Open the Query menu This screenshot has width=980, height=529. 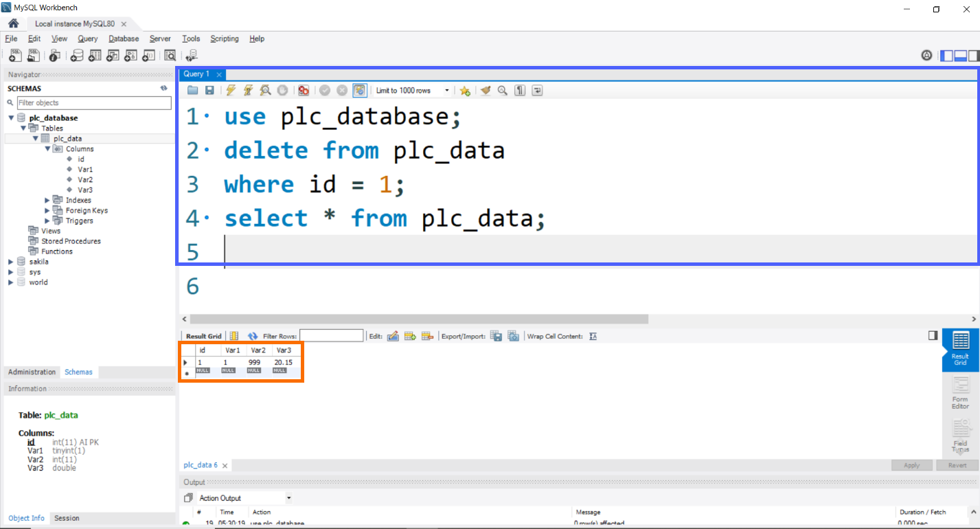click(x=87, y=38)
